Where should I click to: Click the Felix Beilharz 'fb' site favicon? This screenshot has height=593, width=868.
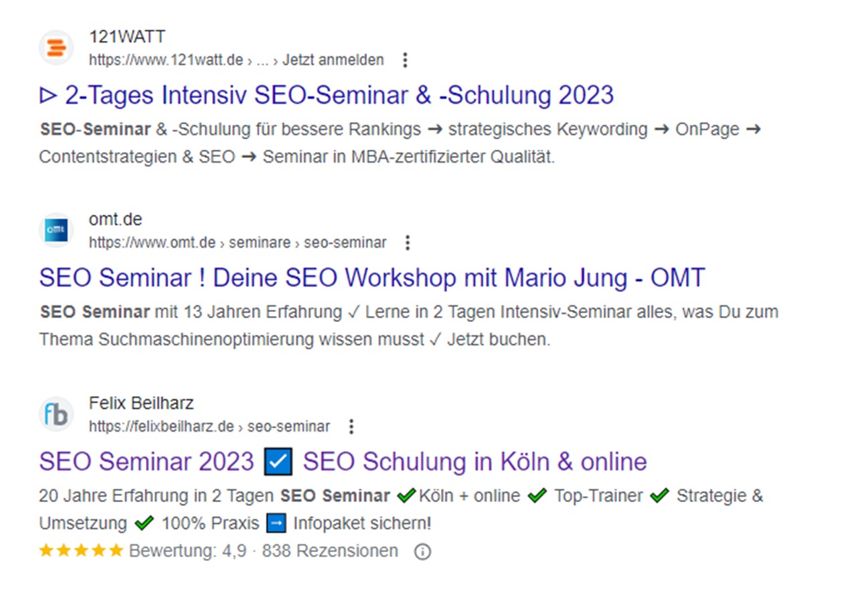[x=56, y=414]
